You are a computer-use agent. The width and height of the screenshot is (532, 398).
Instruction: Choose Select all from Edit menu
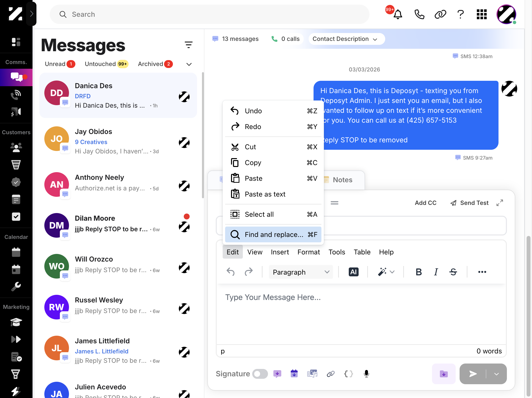tap(273, 214)
